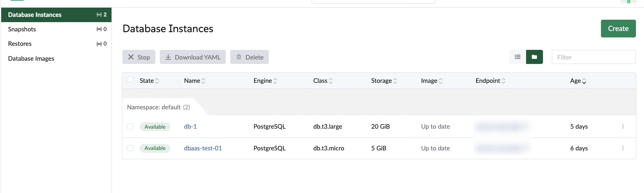The width and height of the screenshot is (644, 193).
Task: Check the checkbox for dbaas-test-01 row
Action: 130,148
